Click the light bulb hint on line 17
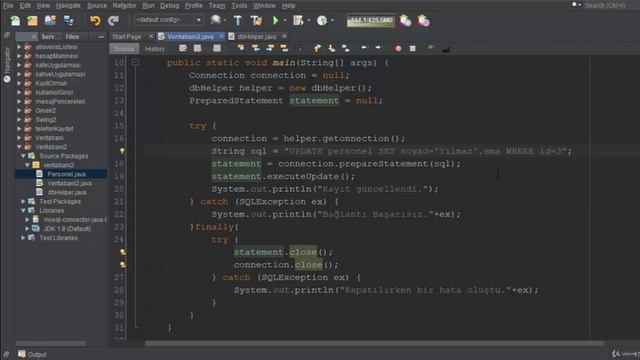Image resolution: width=640 pixels, height=360 pixels. coord(122,151)
